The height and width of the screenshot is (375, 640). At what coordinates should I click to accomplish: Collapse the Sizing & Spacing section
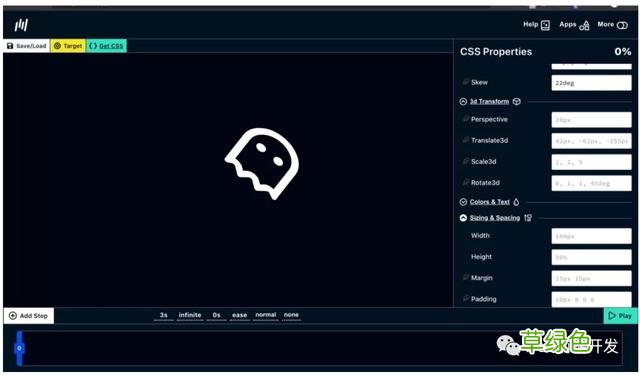pyautogui.click(x=463, y=218)
